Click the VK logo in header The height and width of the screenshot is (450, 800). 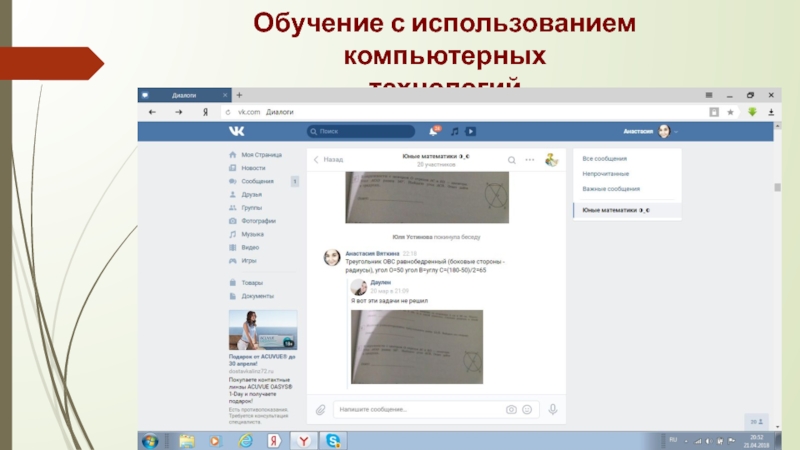(236, 131)
